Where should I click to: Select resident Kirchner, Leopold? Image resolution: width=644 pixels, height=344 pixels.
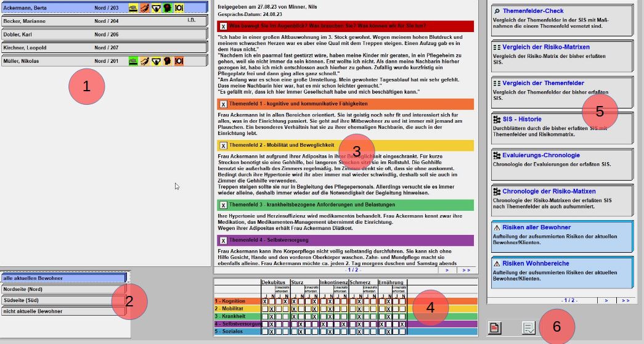click(x=104, y=47)
